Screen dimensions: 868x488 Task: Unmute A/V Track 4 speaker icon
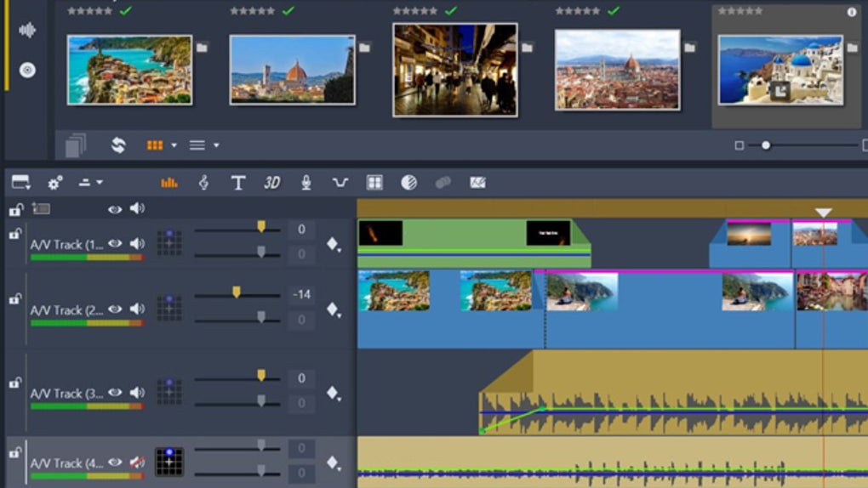pyautogui.click(x=136, y=462)
